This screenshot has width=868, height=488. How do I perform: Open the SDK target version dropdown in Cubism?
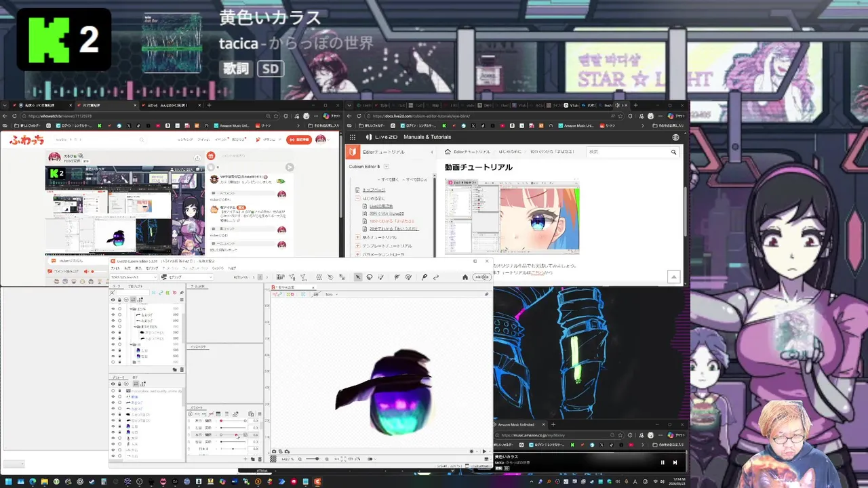tap(134, 277)
